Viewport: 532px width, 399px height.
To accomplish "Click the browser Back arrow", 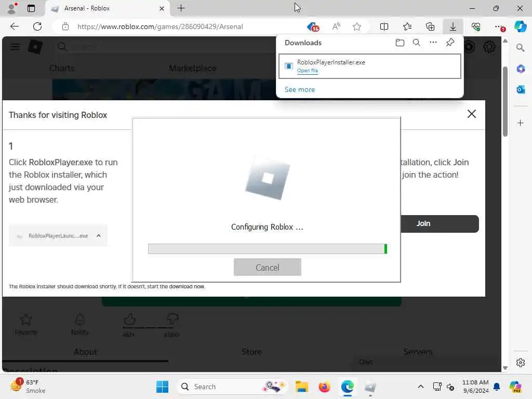I will (x=14, y=26).
